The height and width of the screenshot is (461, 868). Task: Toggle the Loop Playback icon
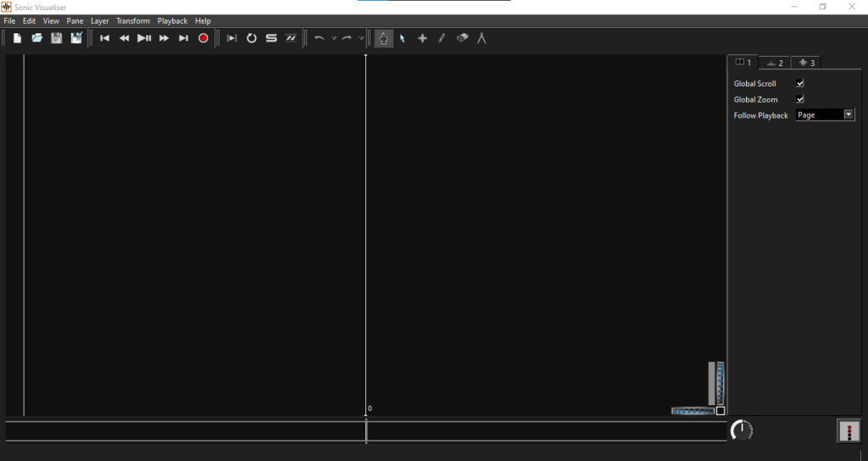252,38
